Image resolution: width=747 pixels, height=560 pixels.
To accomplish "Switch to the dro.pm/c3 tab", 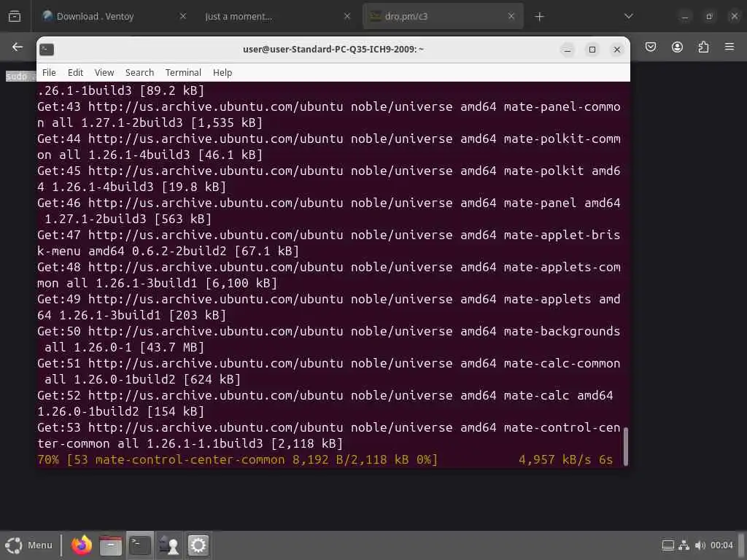I will (x=443, y=16).
